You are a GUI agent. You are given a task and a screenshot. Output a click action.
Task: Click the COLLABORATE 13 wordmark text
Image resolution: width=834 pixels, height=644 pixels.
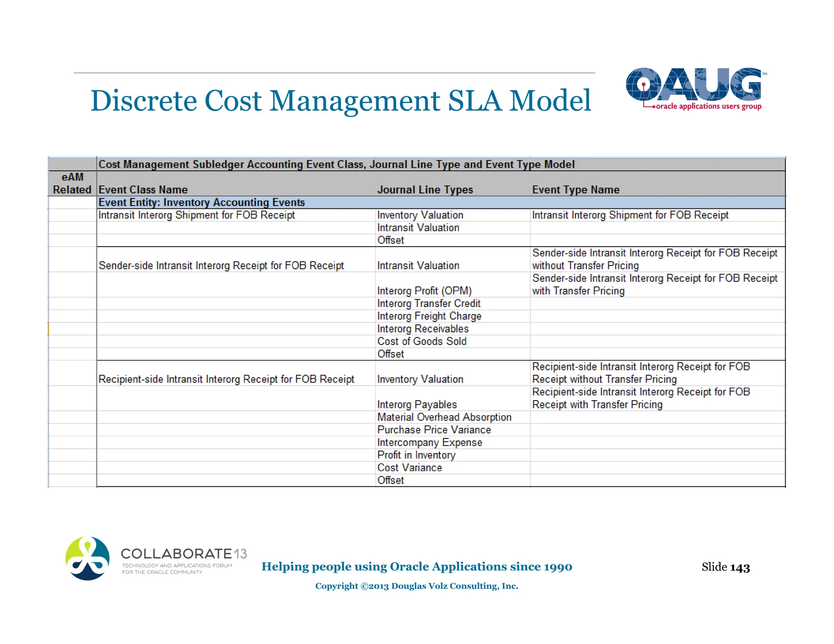pyautogui.click(x=184, y=554)
